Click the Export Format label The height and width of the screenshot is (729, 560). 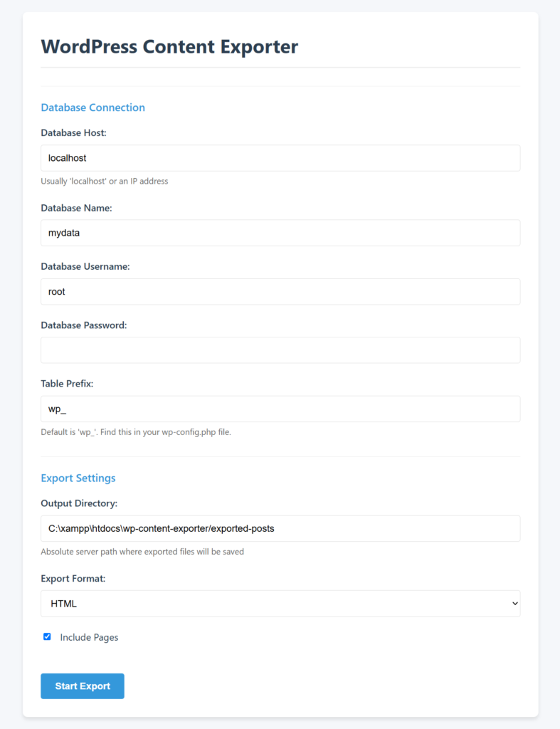coord(73,578)
